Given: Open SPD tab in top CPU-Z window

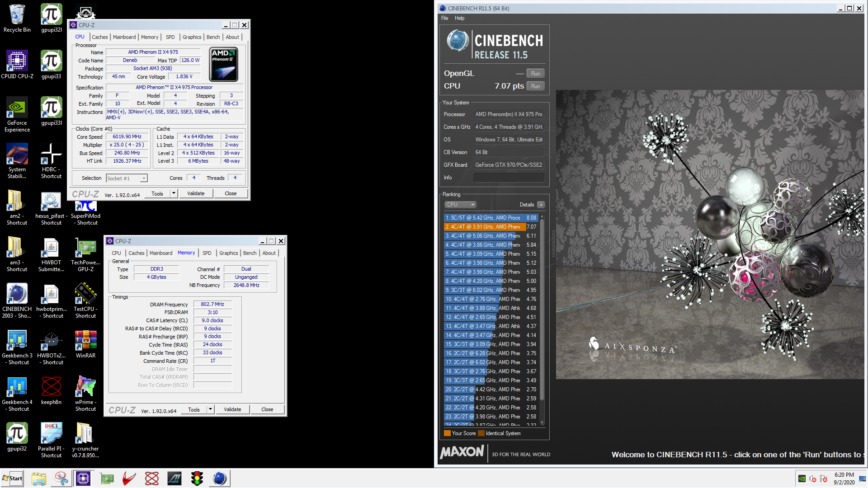Looking at the screenshot, I should pyautogui.click(x=170, y=37).
